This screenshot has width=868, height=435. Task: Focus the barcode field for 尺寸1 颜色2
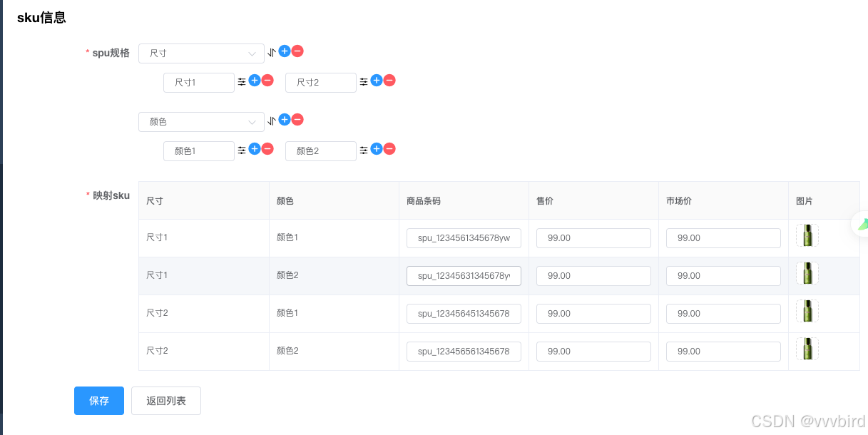pos(464,276)
